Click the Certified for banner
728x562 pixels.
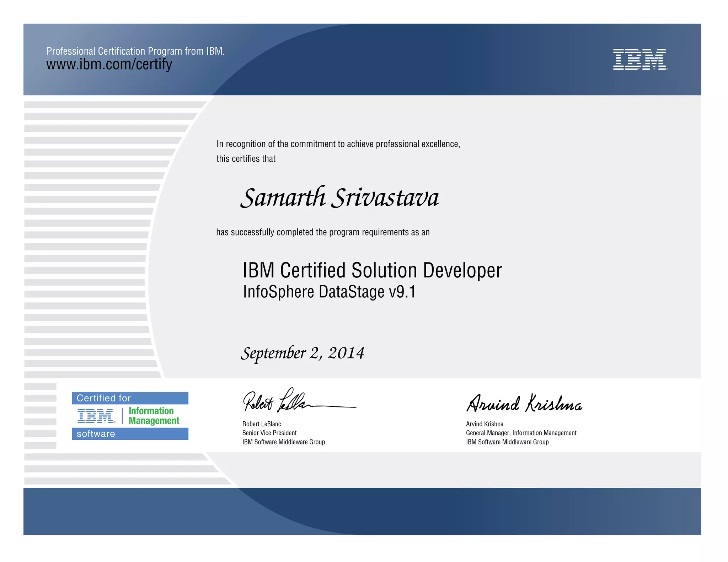coord(130,398)
